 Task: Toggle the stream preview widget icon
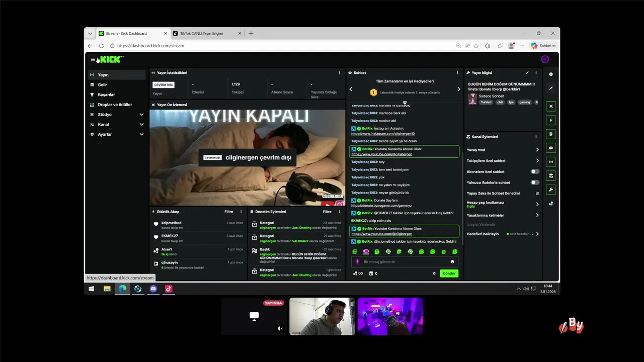point(551,106)
